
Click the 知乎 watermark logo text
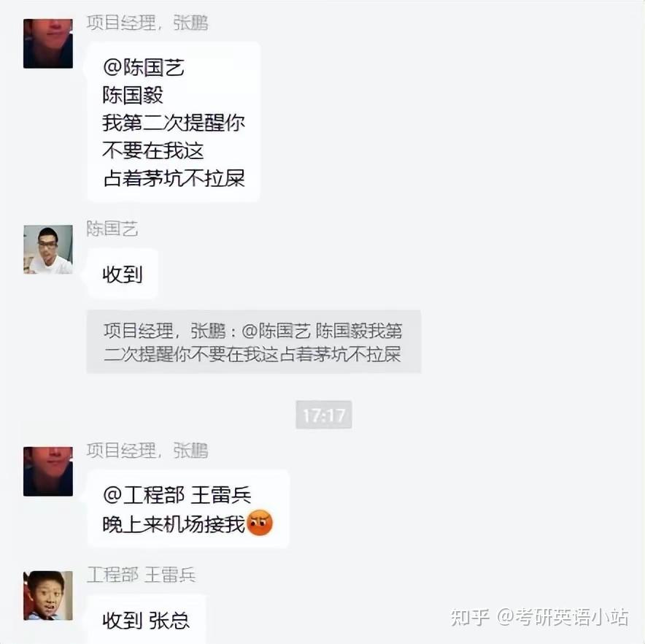pos(470,618)
